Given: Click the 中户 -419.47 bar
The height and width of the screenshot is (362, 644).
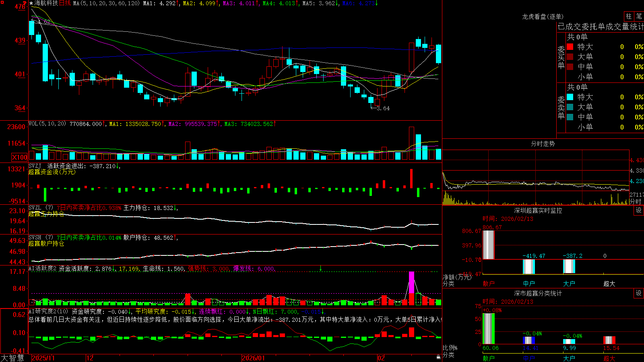Looking at the screenshot, I should point(529,267).
